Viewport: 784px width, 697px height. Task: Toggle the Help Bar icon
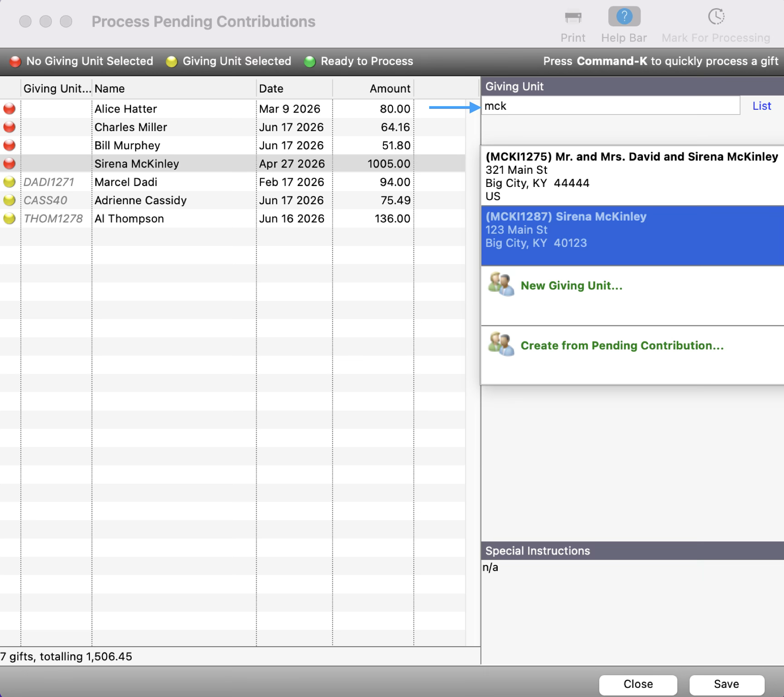[x=624, y=16]
